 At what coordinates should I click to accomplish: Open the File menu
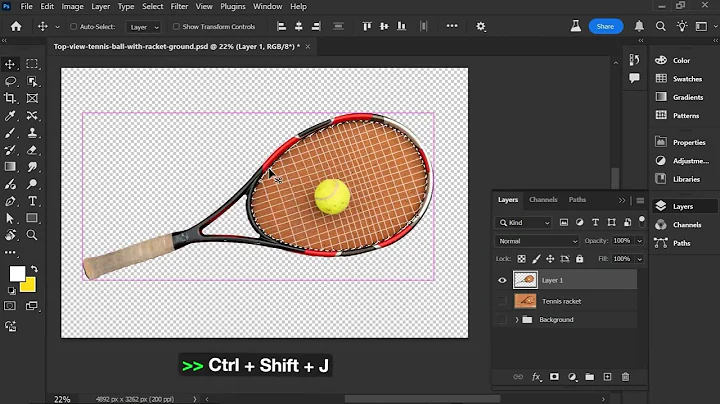26,6
